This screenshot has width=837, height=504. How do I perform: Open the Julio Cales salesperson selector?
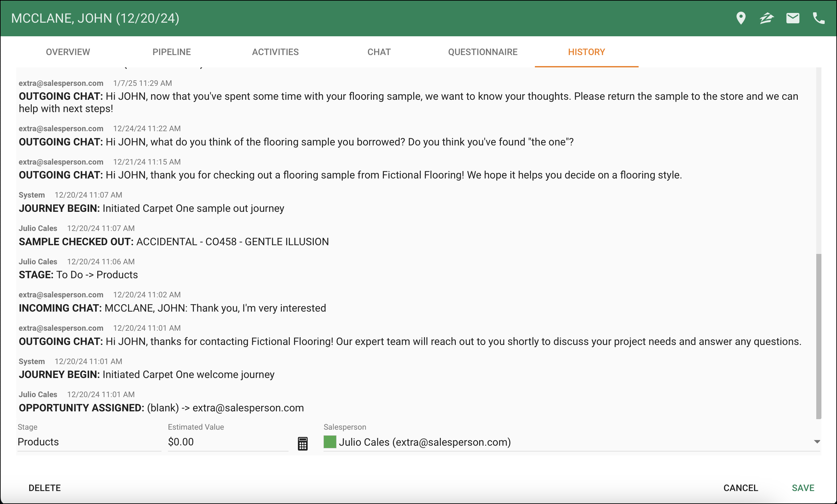click(x=425, y=442)
